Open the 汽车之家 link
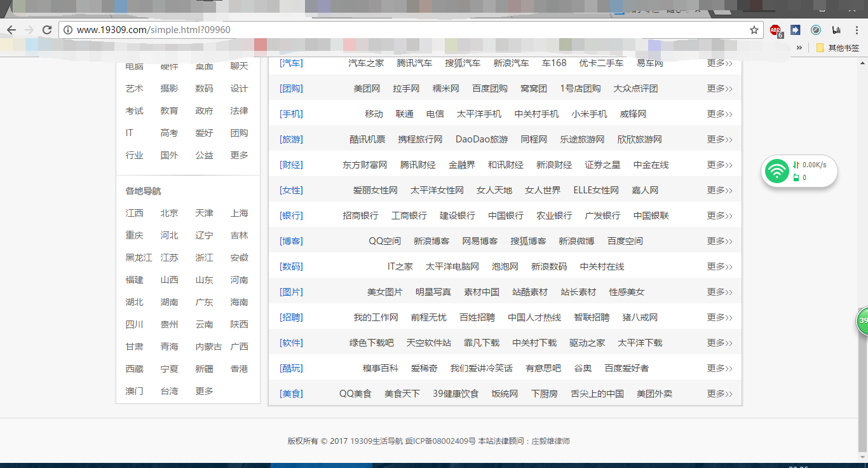868x468 pixels. click(x=366, y=63)
